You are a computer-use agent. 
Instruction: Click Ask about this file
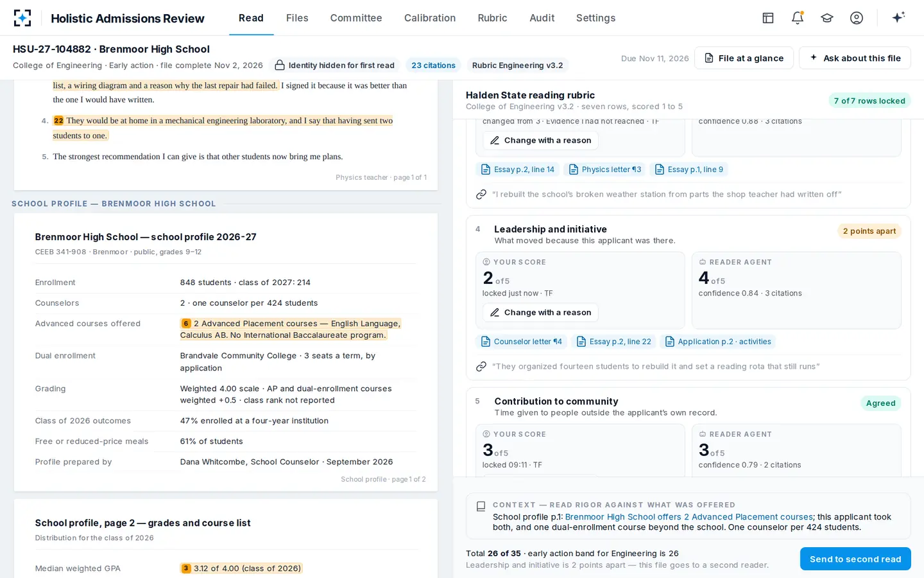pyautogui.click(x=855, y=58)
